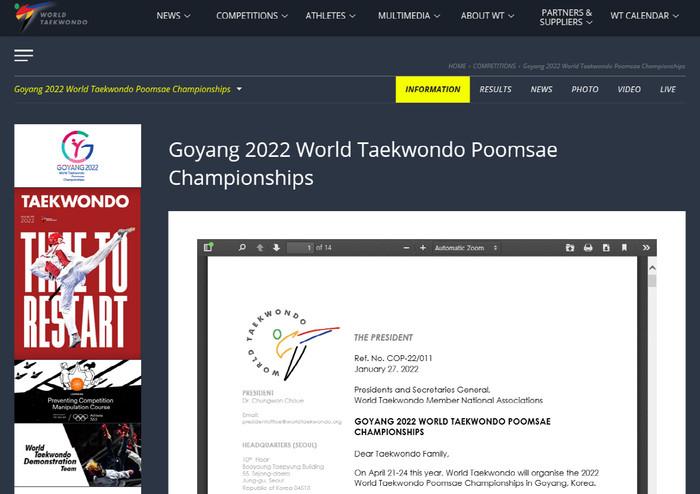Click 'THE PRESIDENT' heading in the PDF
This screenshot has width=700, height=494.
point(383,337)
